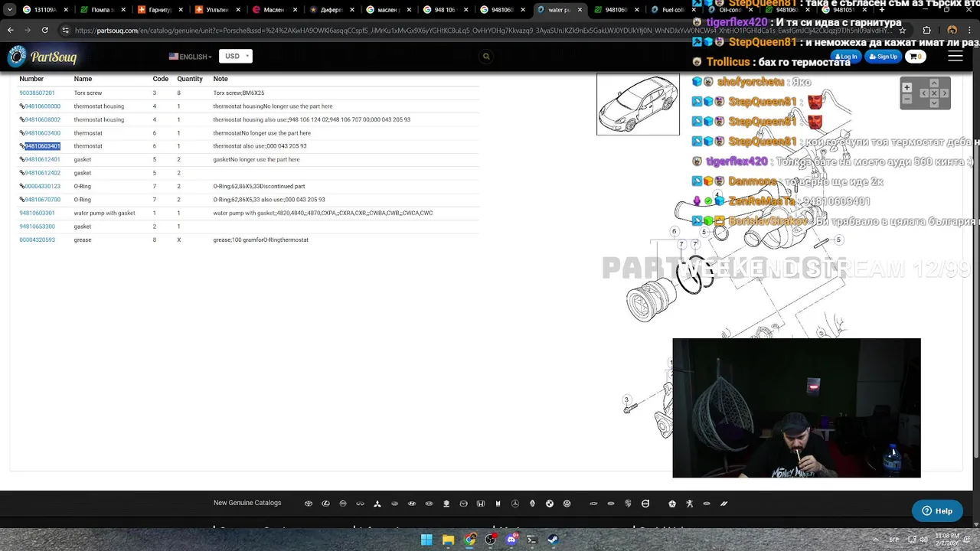Image resolution: width=980 pixels, height=551 pixels.
Task: Open the ENGLISH language dropdown
Action: 191,57
